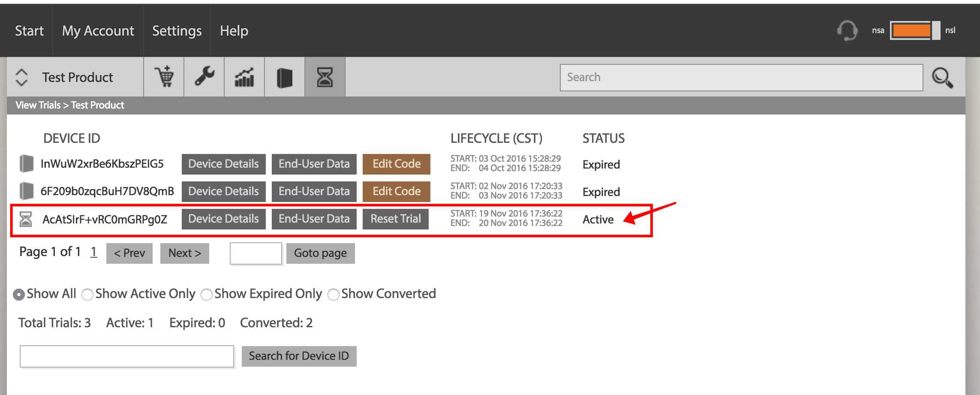Click Device Details for AcAtSIrF+vRC0mGRPg0Z

click(224, 219)
